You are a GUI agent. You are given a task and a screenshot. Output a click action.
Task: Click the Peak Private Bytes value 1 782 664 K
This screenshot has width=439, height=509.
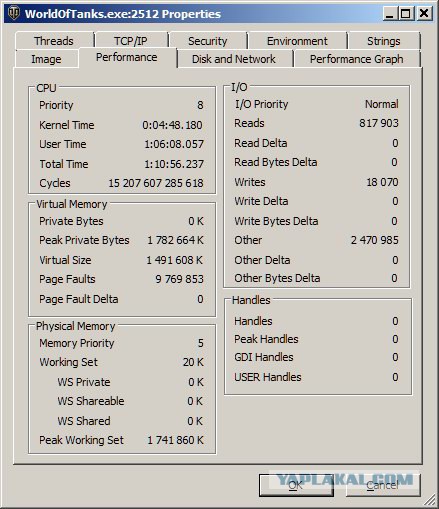click(175, 240)
